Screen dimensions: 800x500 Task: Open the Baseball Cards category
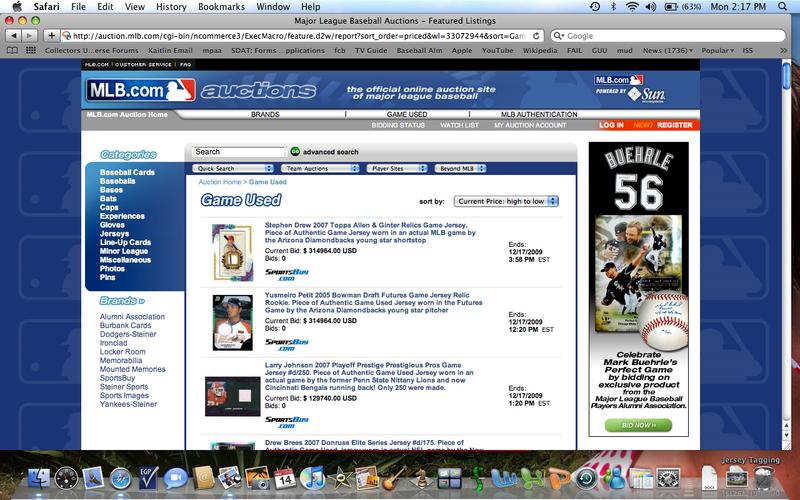[x=127, y=172]
